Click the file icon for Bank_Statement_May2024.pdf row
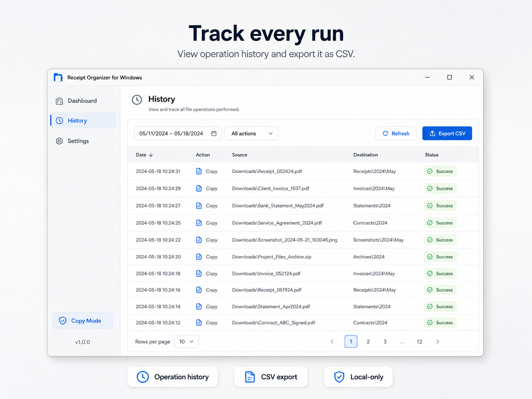Image resolution: width=532 pixels, height=399 pixels. 199,206
